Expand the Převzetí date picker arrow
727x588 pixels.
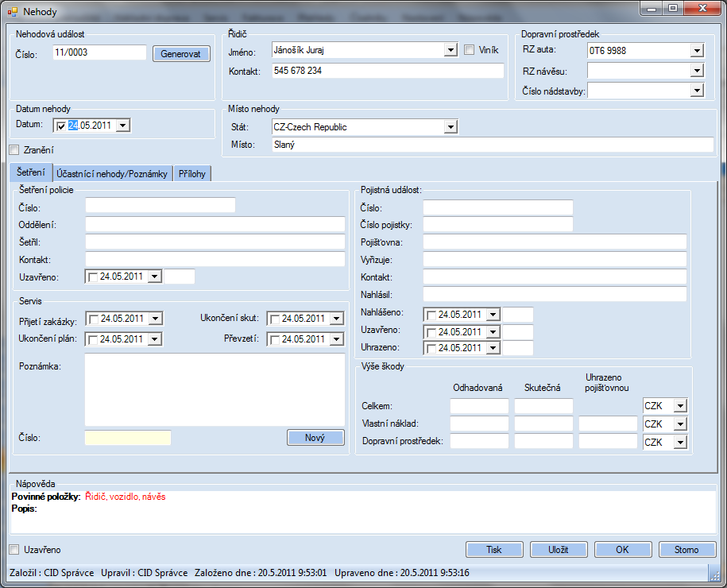[337, 339]
